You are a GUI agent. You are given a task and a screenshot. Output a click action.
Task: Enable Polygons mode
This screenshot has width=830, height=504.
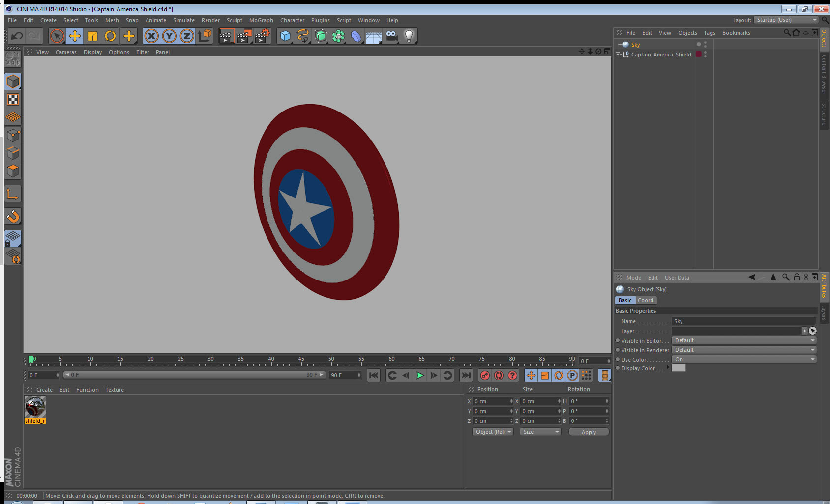[13, 171]
